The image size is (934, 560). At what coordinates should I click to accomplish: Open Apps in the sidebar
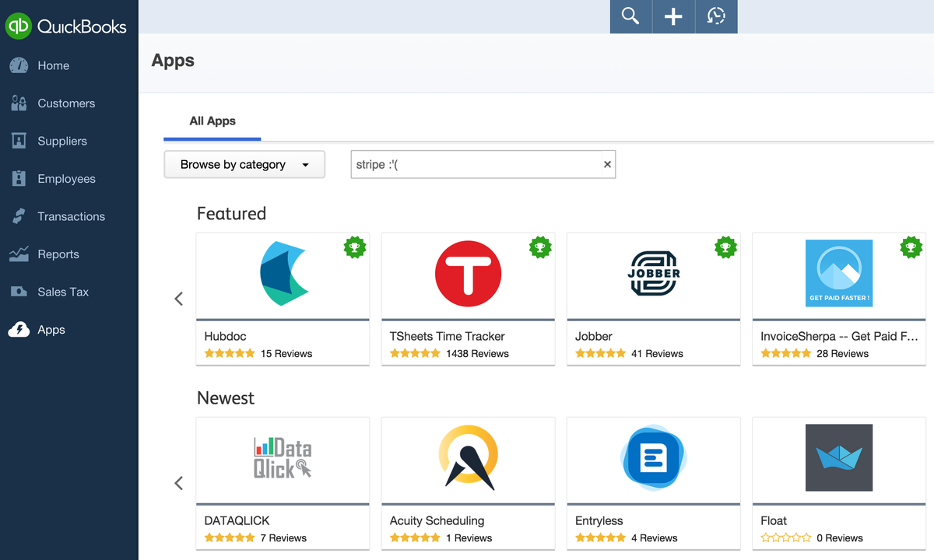pyautogui.click(x=51, y=331)
